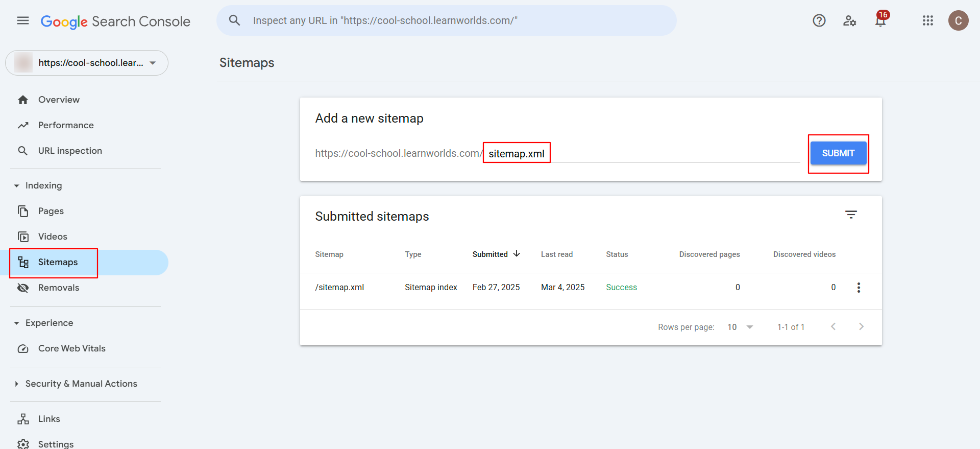Toggle sort arrow next to Submitted column

pyautogui.click(x=517, y=254)
